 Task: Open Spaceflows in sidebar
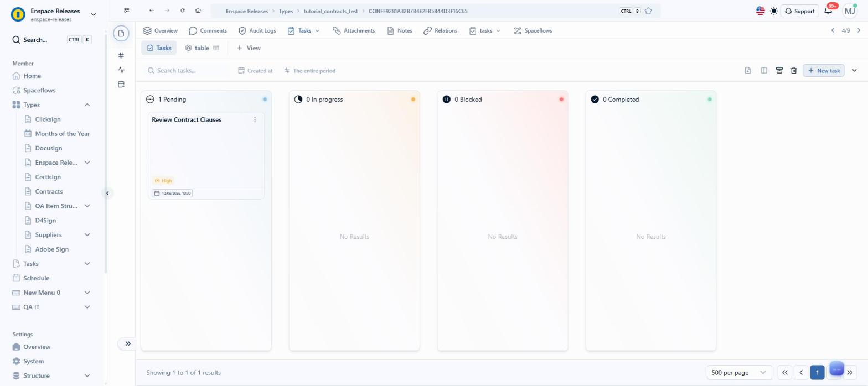[39, 90]
